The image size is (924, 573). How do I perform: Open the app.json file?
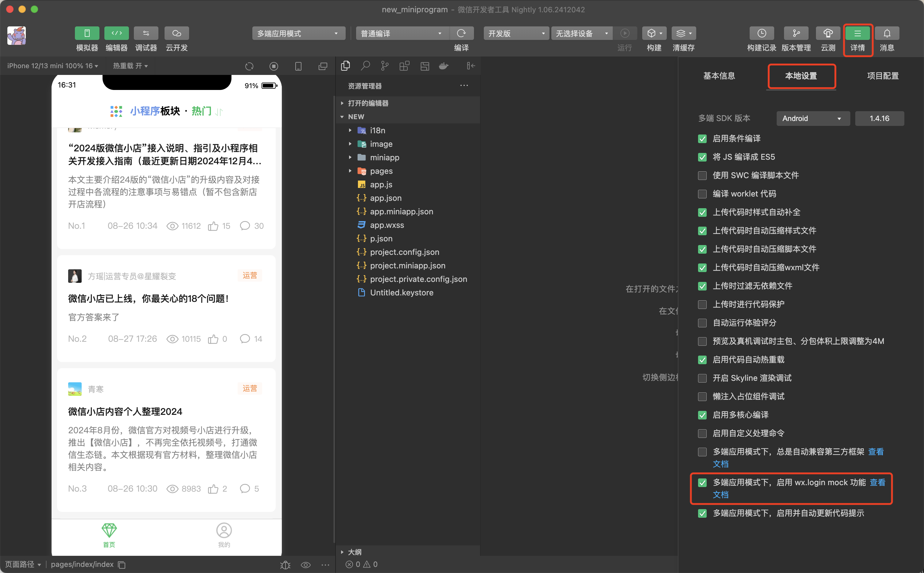(408, 198)
